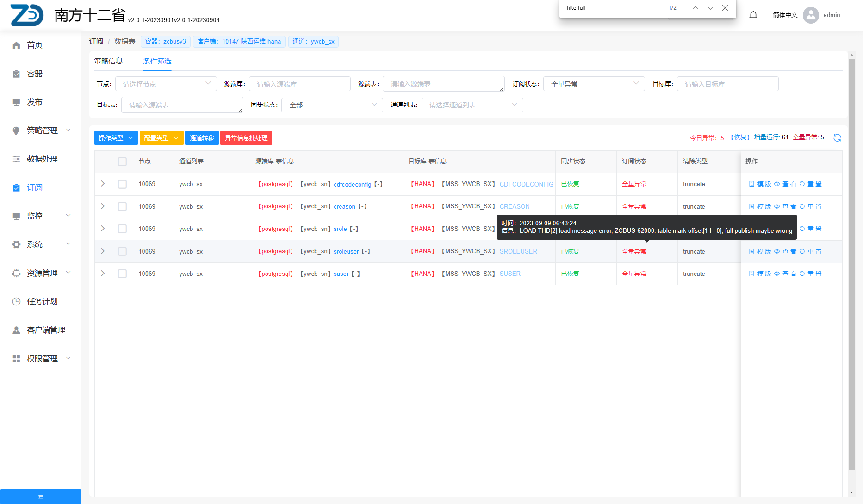Focus the 源端库 input field
863x504 pixels.
(x=299, y=84)
